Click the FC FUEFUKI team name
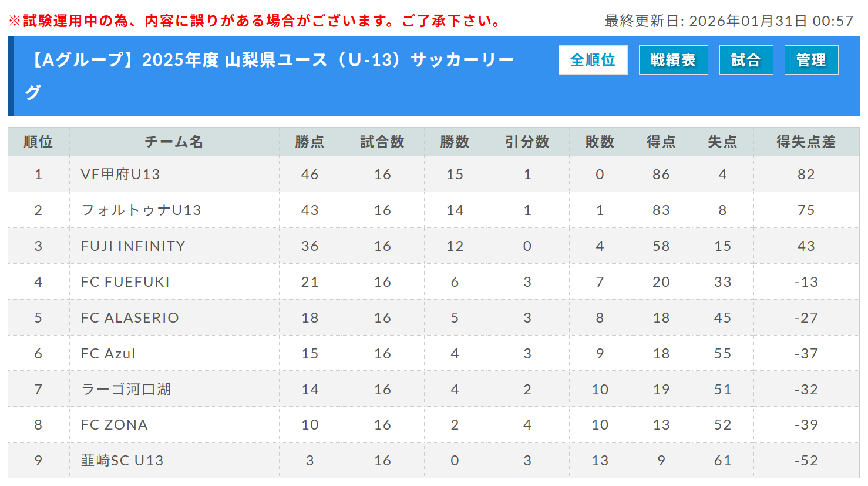868x486 pixels. click(x=125, y=282)
